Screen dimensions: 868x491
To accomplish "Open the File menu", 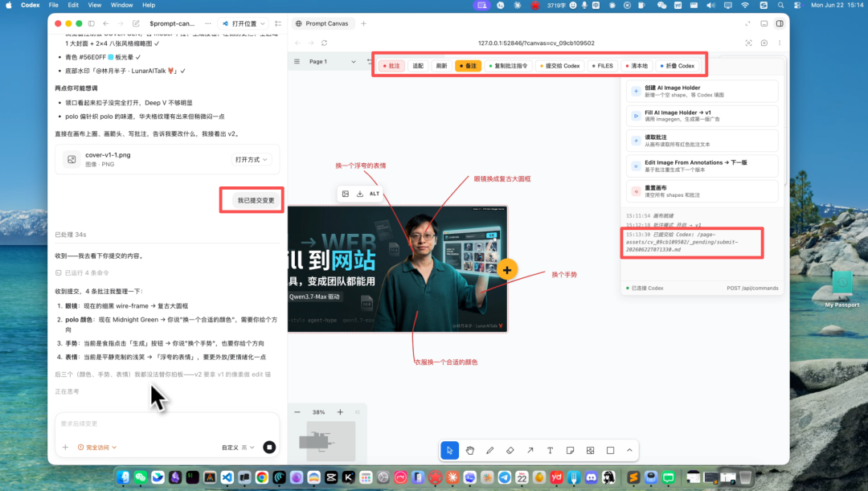I will (x=54, y=5).
